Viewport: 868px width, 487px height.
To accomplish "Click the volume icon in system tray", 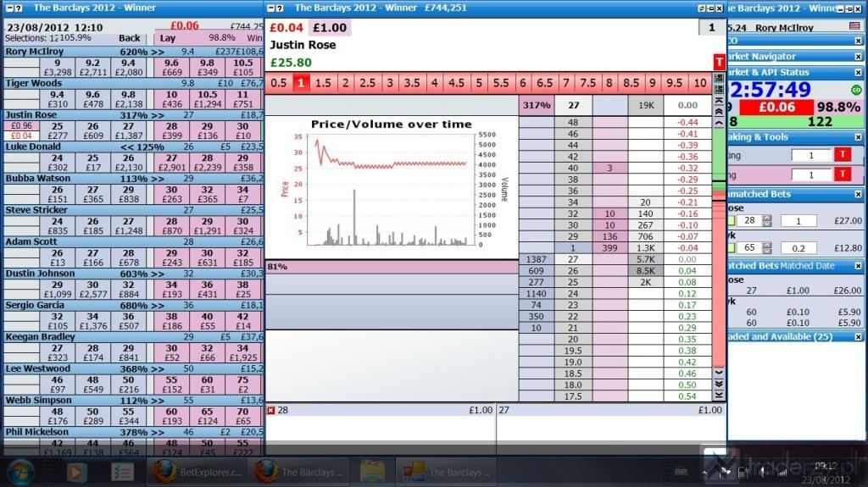I will pos(764,472).
